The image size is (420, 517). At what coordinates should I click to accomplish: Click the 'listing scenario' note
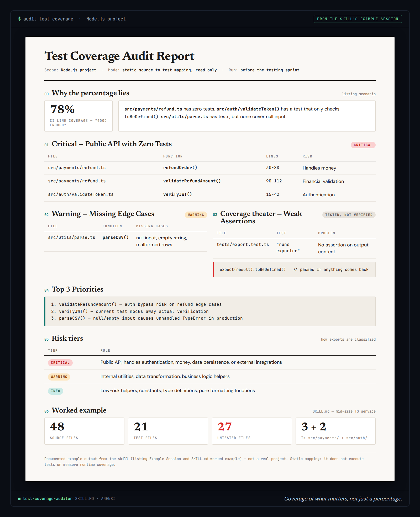tap(359, 94)
